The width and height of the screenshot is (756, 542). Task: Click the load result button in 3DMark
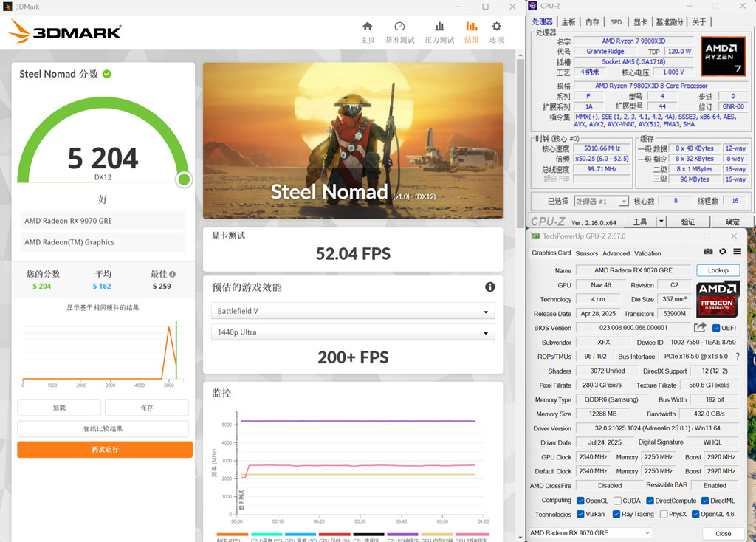[59, 408]
